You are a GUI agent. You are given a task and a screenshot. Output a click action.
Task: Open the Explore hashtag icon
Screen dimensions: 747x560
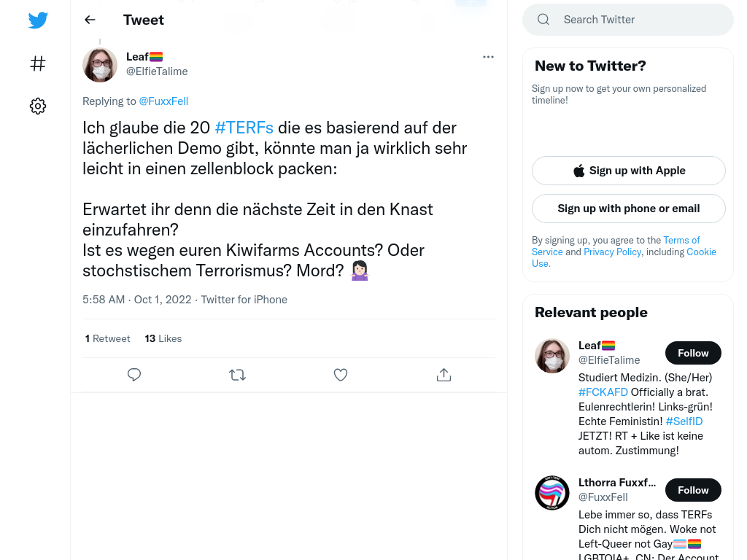38,63
